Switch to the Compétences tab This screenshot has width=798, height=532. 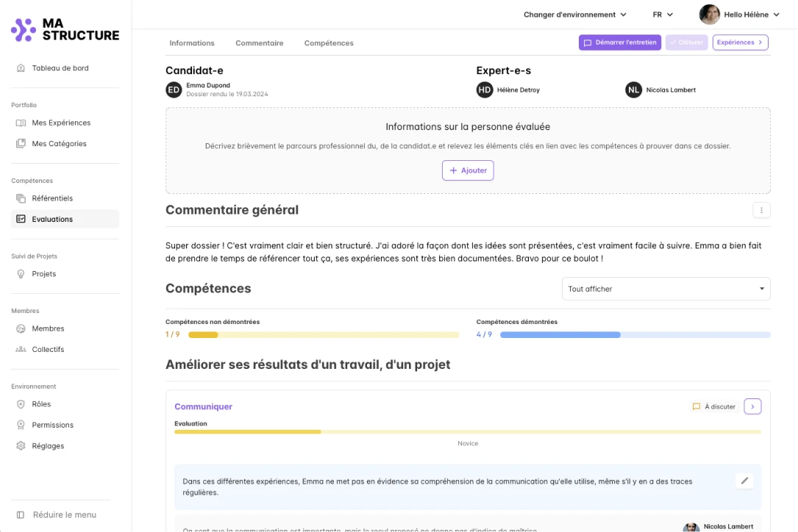coord(329,43)
